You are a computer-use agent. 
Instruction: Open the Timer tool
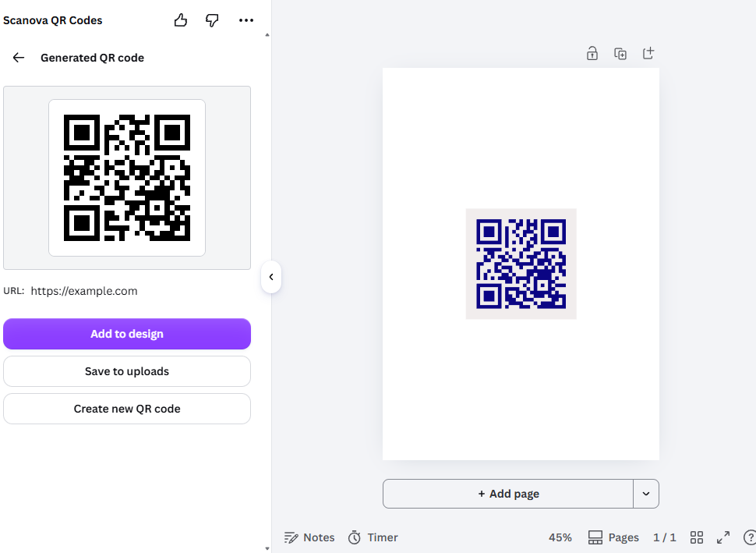(373, 537)
